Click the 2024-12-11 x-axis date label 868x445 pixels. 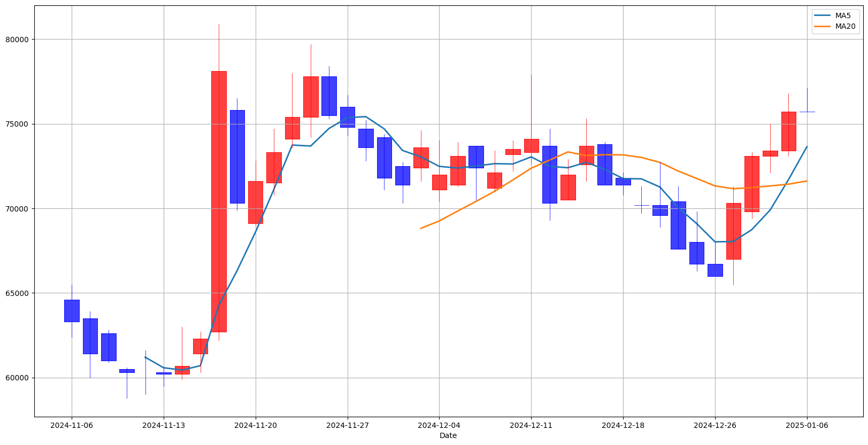tap(531, 426)
